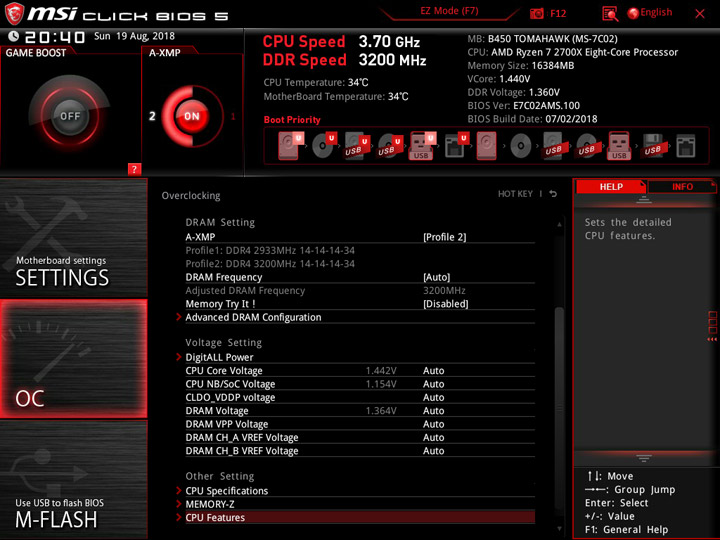Open M-FLASH to flash BIOS

tap(73, 479)
